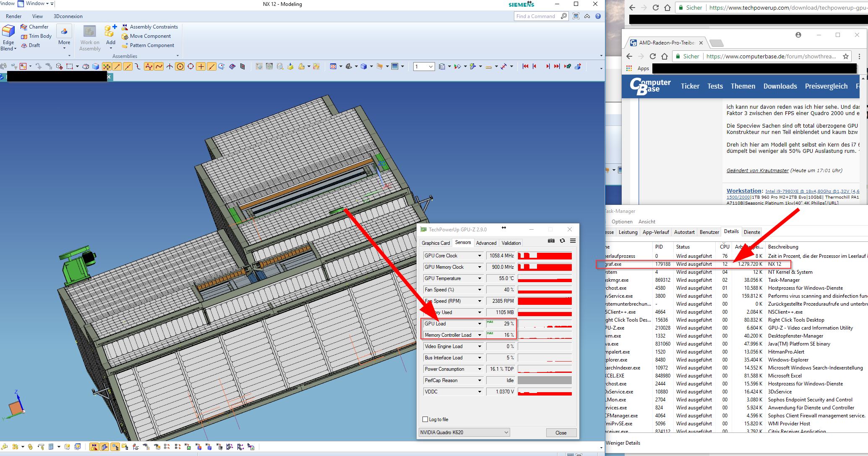Enable the Log to file checkbox
This screenshot has width=868, height=456.
click(425, 419)
